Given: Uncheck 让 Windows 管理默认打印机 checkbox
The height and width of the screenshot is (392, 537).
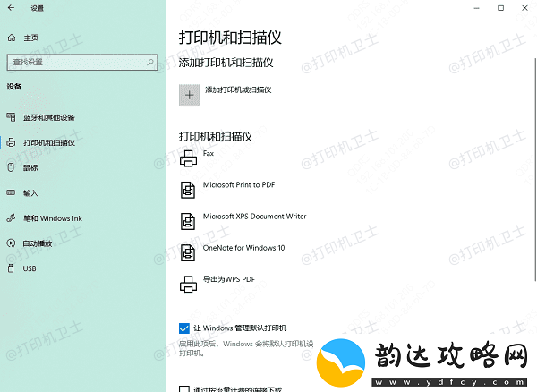Looking at the screenshot, I should (x=184, y=328).
